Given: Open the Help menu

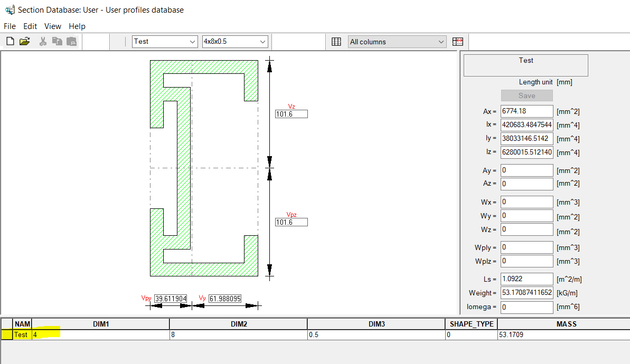Looking at the screenshot, I should click(x=77, y=26).
